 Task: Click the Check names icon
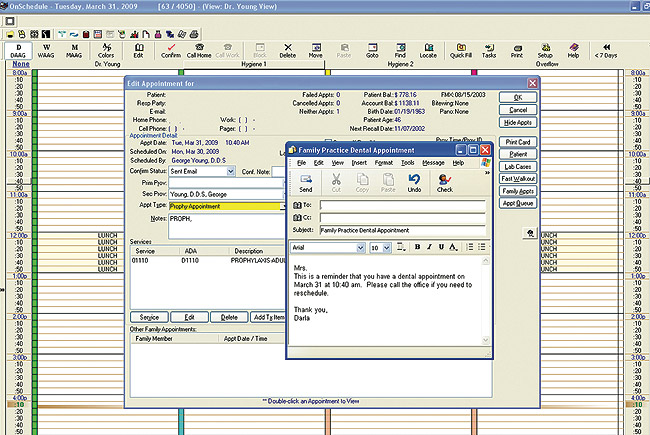444,182
